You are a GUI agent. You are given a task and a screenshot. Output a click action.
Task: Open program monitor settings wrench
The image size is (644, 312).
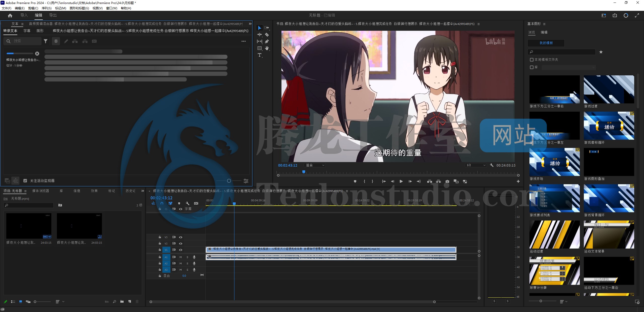coord(492,165)
